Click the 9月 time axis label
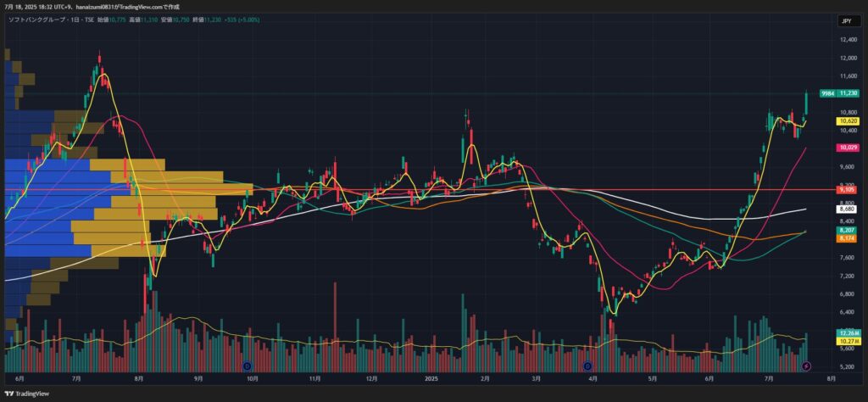This screenshot has width=868, height=402. (x=198, y=379)
